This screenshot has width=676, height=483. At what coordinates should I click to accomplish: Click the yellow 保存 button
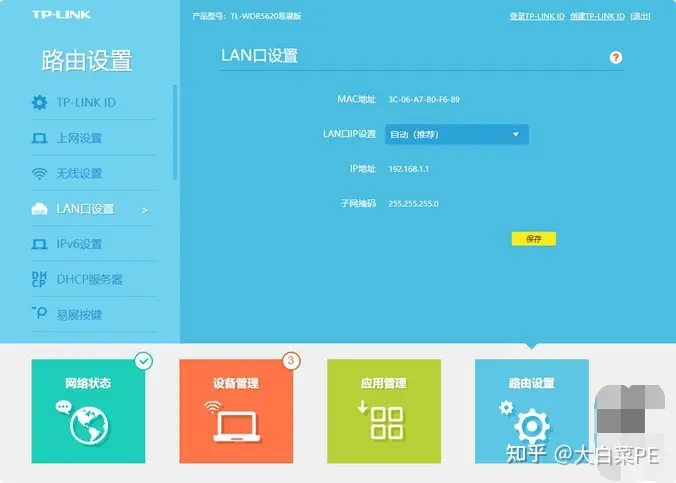534,239
